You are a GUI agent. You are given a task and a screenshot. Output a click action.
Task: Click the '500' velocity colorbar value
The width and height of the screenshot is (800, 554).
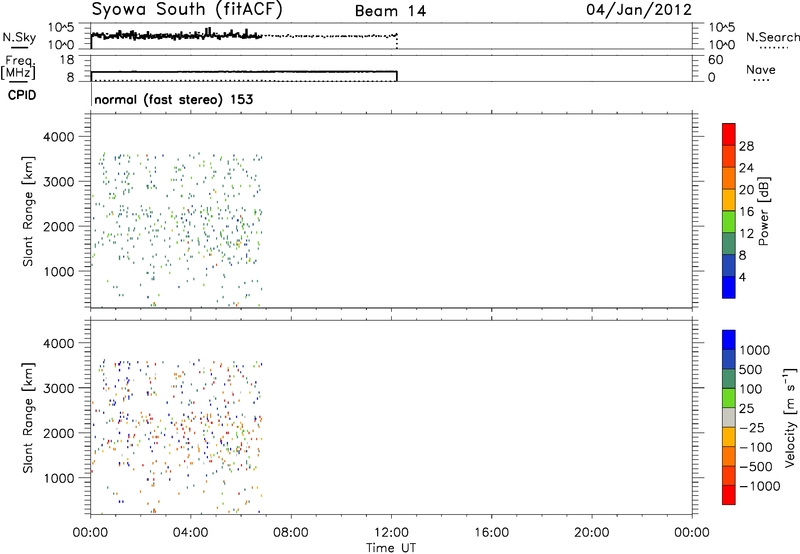750,370
